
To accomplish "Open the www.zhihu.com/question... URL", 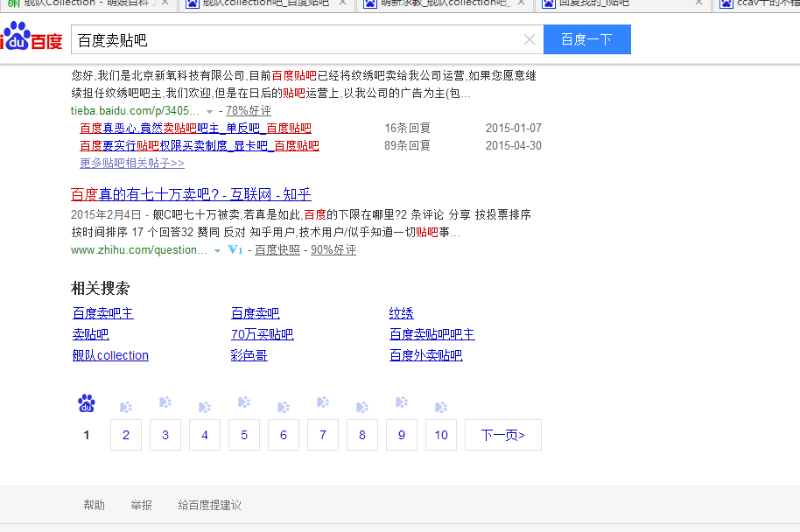I will (x=139, y=250).
